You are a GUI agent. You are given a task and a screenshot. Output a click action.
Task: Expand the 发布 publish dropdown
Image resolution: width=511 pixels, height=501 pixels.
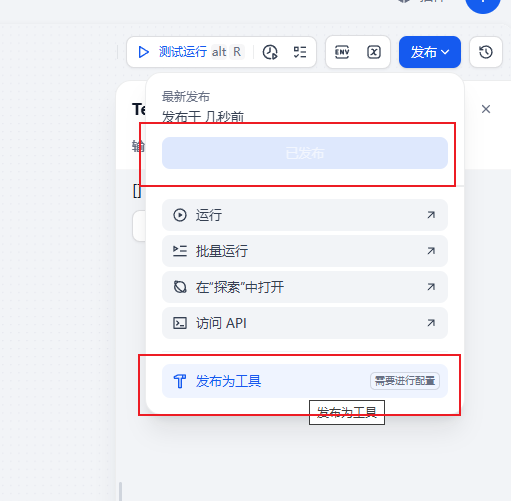tap(430, 52)
